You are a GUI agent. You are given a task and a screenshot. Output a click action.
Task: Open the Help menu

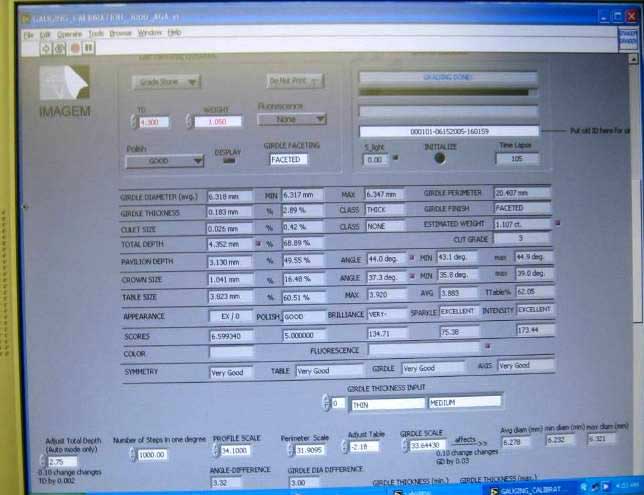pos(174,32)
